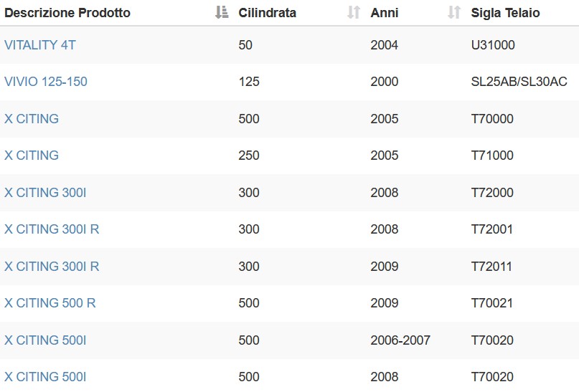This screenshot has width=579, height=392.
Task: Select the Sigla Telaio column header
Action: click(505, 13)
